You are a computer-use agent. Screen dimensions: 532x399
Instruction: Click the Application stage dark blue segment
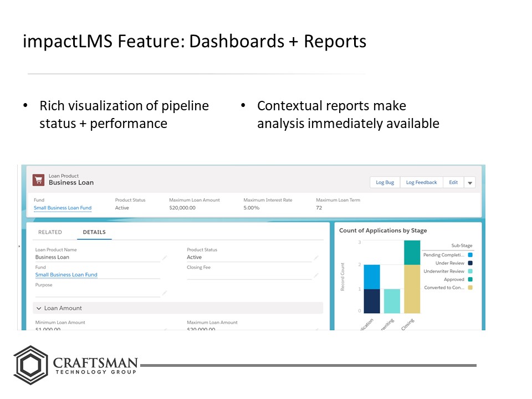372,301
